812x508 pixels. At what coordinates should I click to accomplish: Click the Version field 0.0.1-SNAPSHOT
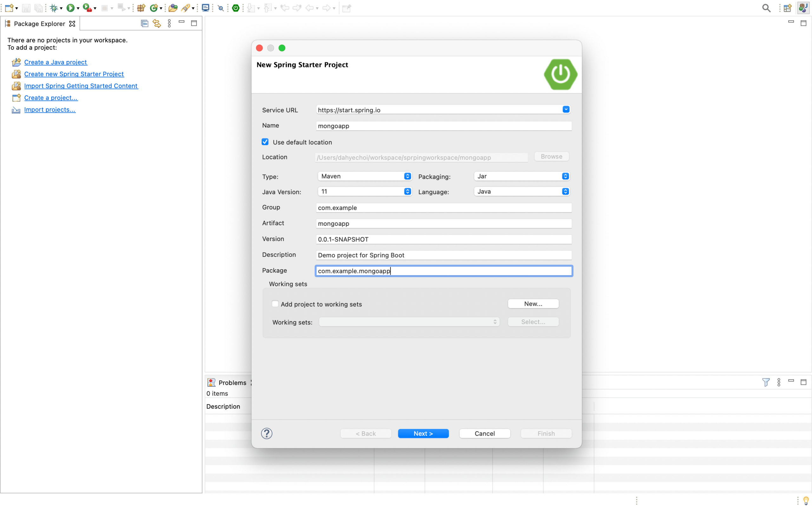click(443, 239)
